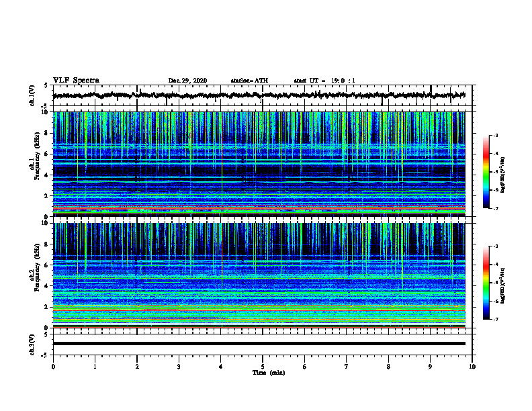Click the ch.1 voltage waveform trace
Viewport: 532px width, 411px height.
click(x=259, y=95)
